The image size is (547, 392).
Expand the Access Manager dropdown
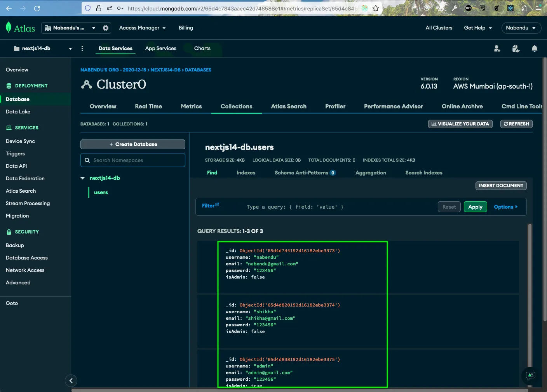point(143,28)
